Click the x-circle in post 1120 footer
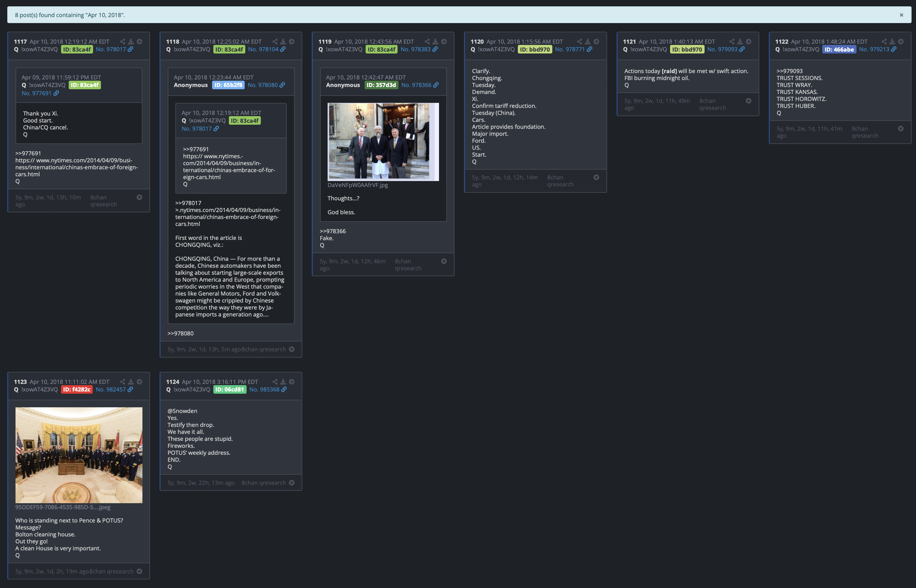 [596, 177]
